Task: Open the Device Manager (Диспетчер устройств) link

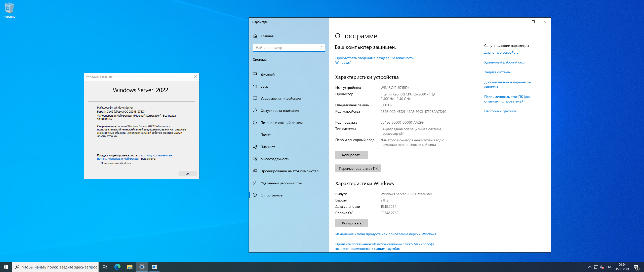Action: point(501,52)
